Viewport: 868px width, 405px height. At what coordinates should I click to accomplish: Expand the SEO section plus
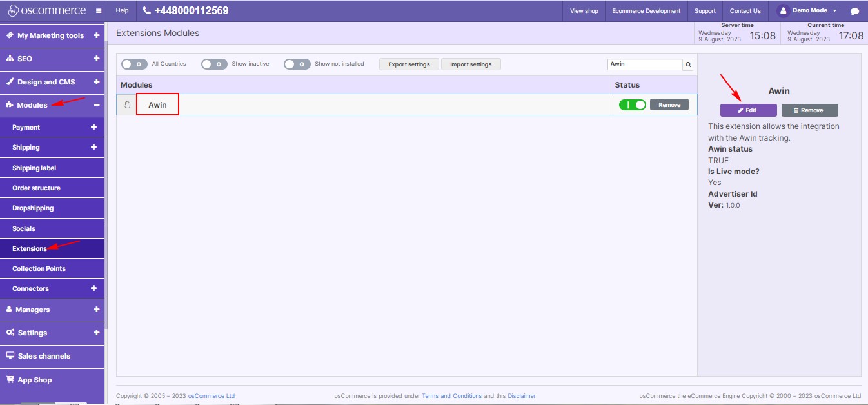(x=97, y=59)
